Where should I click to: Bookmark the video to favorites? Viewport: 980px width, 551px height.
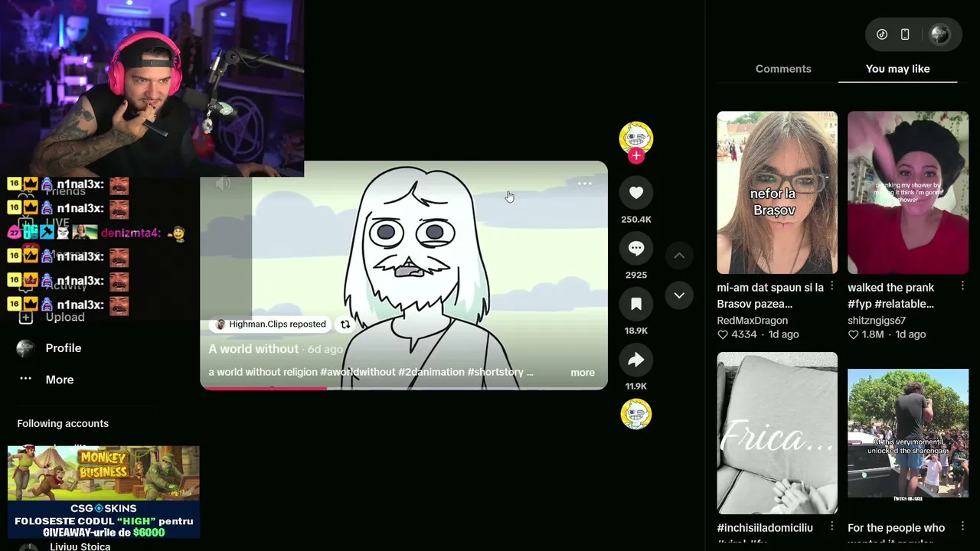(636, 305)
